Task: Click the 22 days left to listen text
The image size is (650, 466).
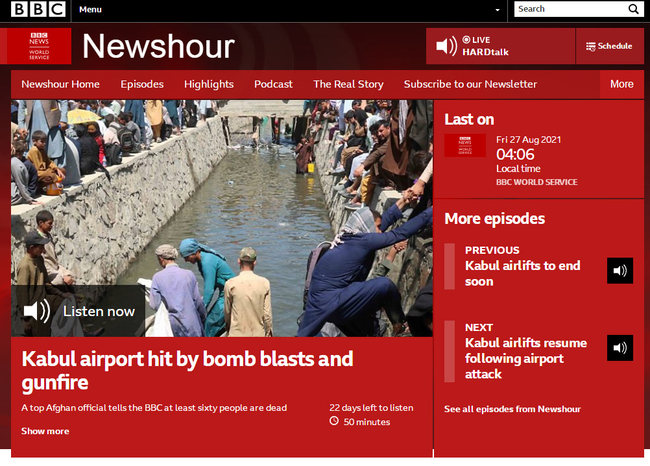Action: 371,408
